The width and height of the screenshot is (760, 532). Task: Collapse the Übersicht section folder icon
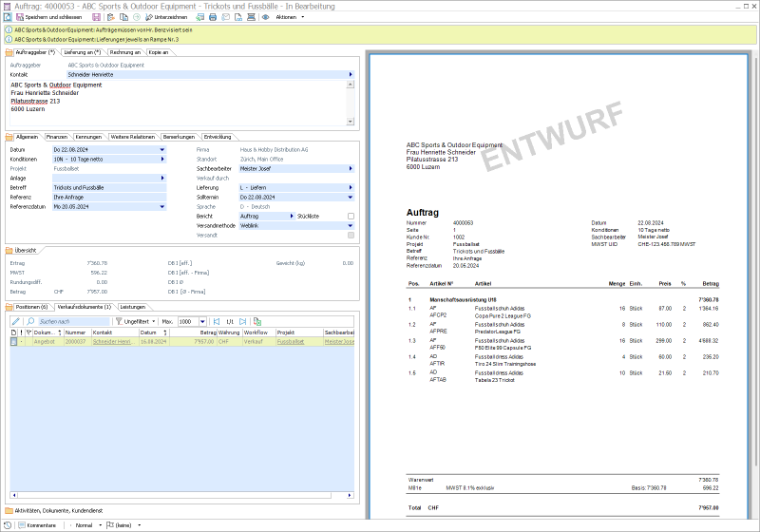pyautogui.click(x=9, y=251)
